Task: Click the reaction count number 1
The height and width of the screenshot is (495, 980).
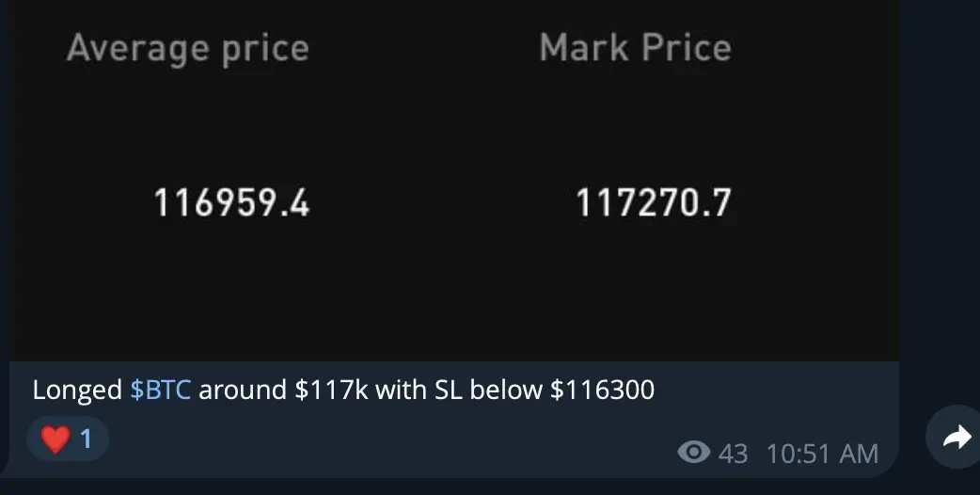Action: [87, 439]
